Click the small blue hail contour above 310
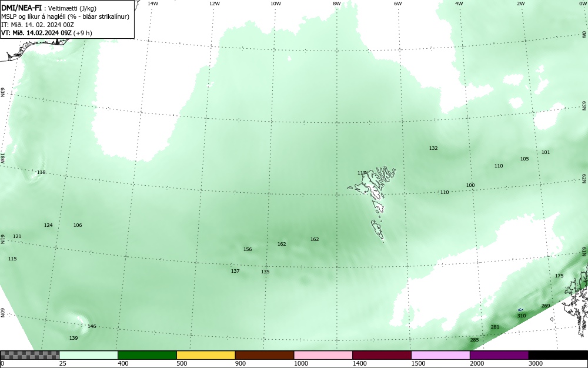 520,310
